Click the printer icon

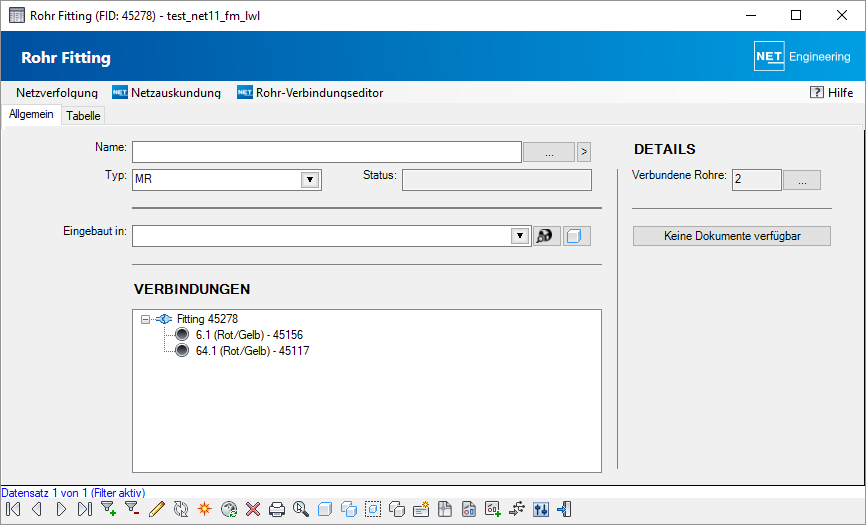(x=277, y=509)
